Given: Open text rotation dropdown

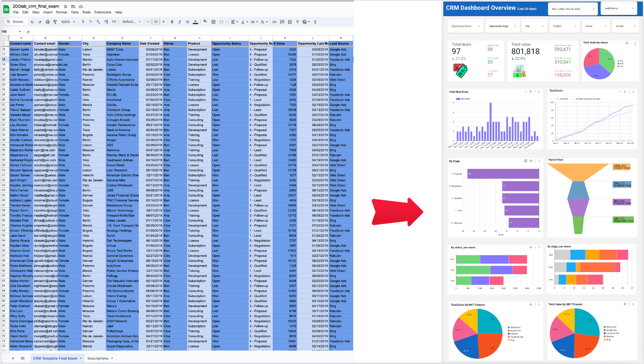Looking at the screenshot, I should [x=264, y=22].
